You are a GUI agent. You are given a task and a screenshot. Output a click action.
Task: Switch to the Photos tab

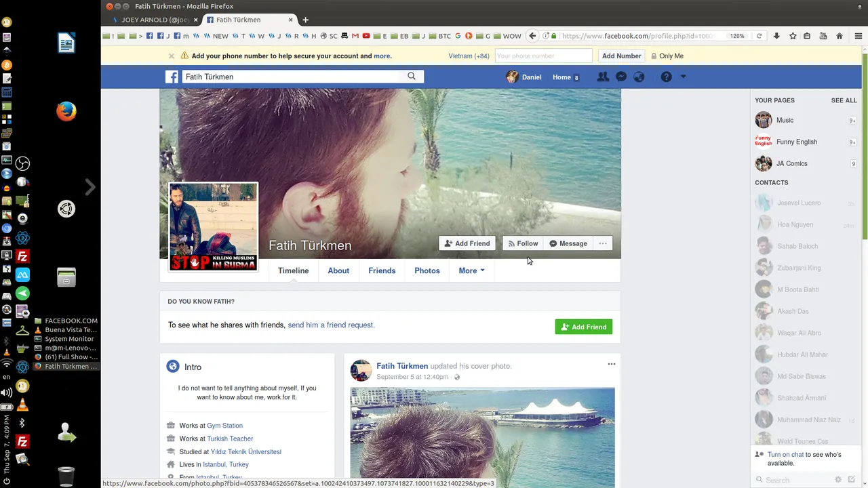(427, 270)
